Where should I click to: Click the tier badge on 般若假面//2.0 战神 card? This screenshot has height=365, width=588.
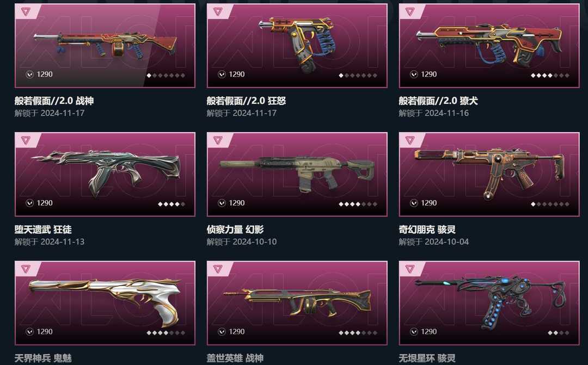(26, 11)
